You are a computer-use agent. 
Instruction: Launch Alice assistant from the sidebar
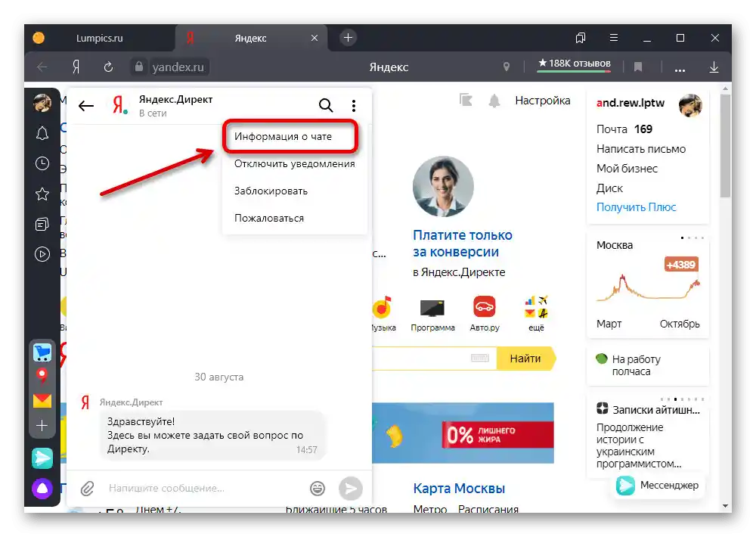42,489
